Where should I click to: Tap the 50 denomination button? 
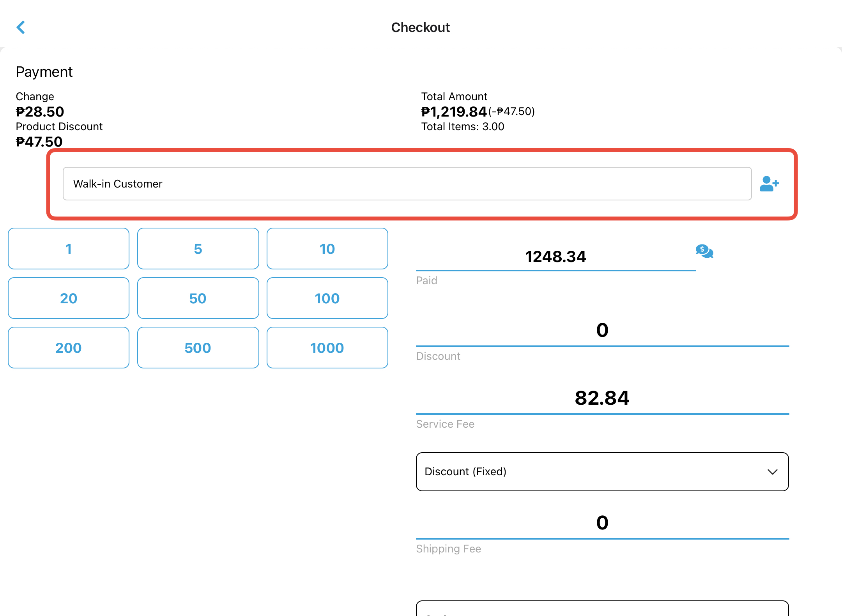coord(198,298)
